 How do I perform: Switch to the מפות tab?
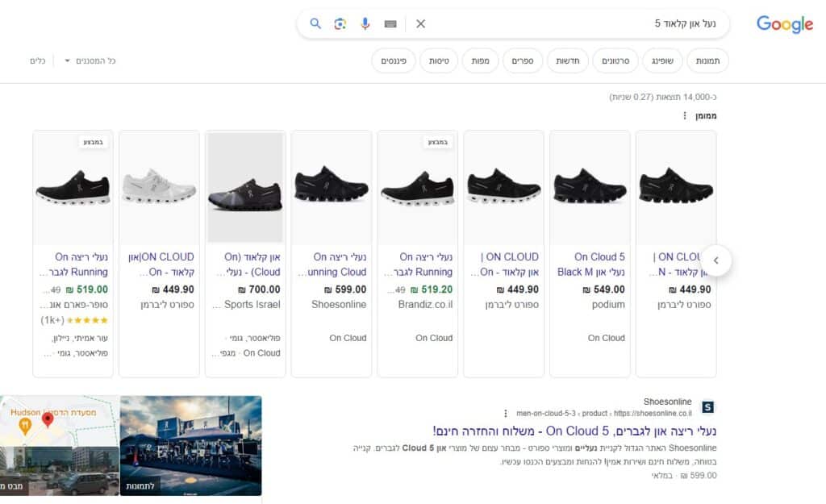point(480,60)
